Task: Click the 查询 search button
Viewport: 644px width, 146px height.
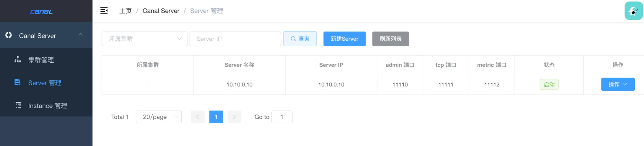Action: coord(300,39)
